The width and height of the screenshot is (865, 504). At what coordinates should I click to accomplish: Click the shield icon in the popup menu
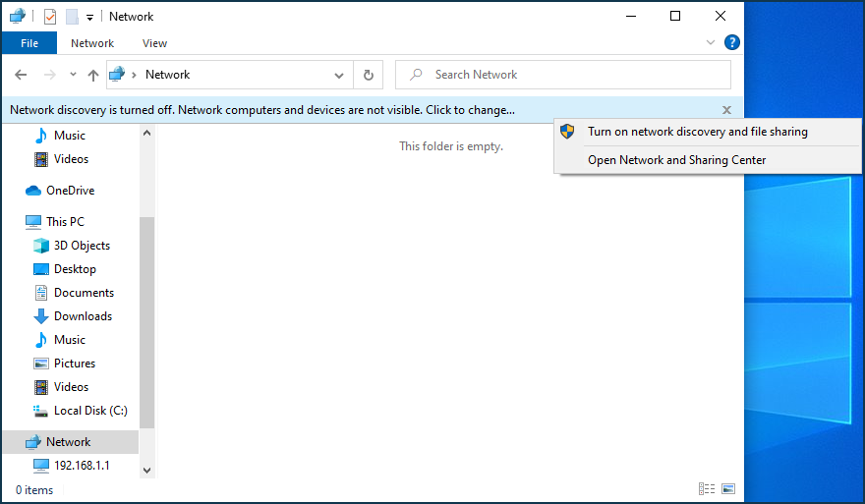point(567,132)
